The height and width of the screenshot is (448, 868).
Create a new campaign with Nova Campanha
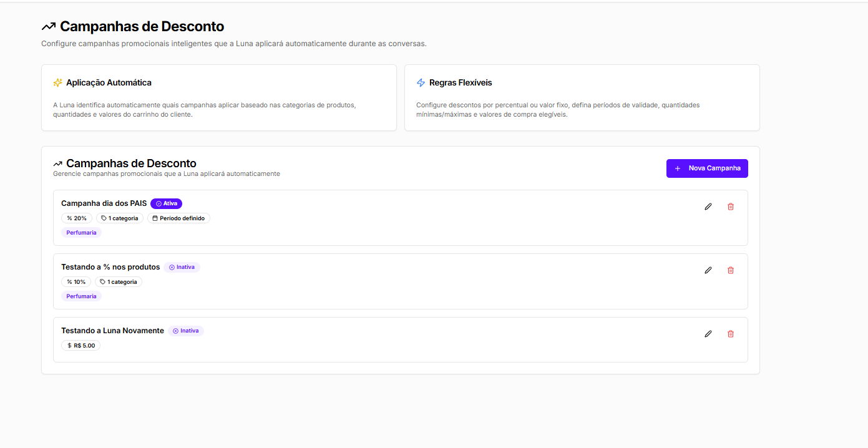pos(707,168)
